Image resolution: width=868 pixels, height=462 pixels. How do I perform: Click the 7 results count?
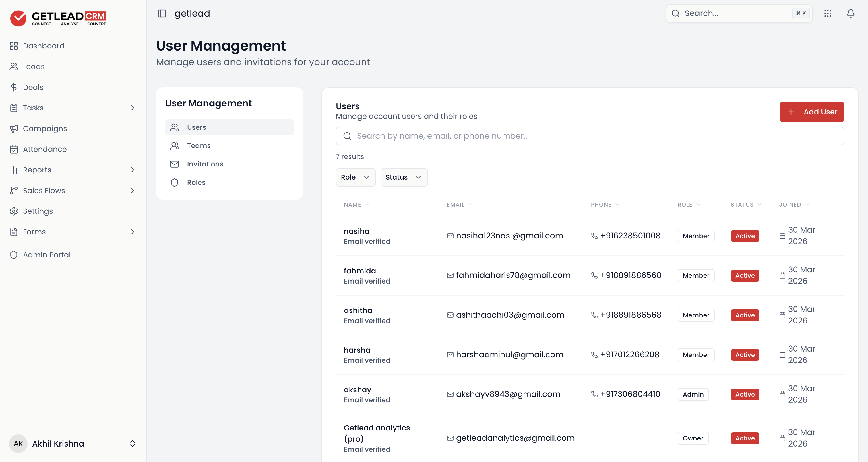pyautogui.click(x=350, y=157)
